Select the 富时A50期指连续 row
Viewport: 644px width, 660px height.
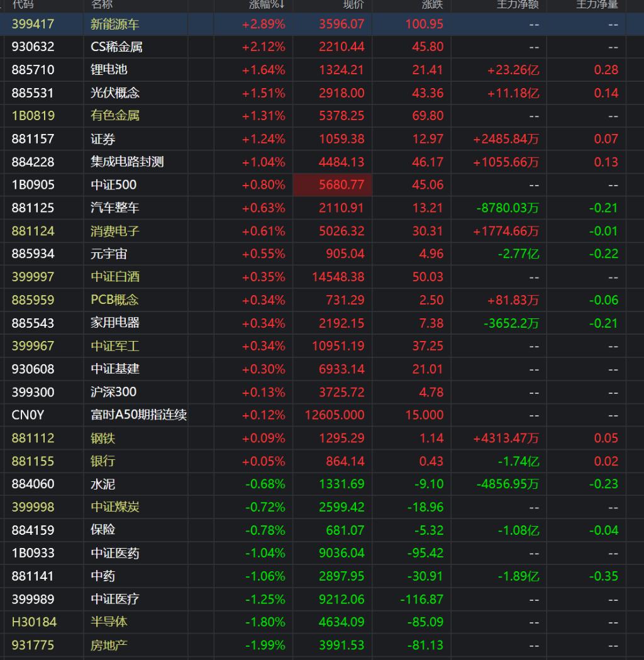coord(138,415)
